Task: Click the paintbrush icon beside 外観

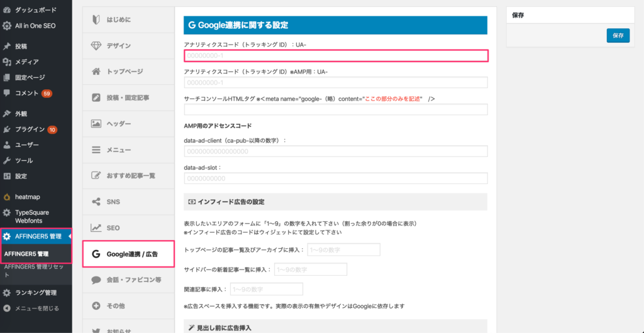Action: (x=6, y=114)
